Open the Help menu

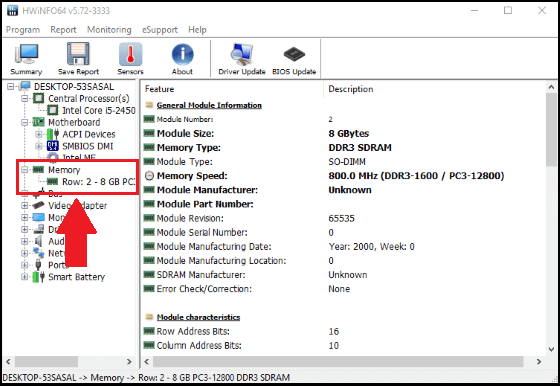tap(197, 30)
